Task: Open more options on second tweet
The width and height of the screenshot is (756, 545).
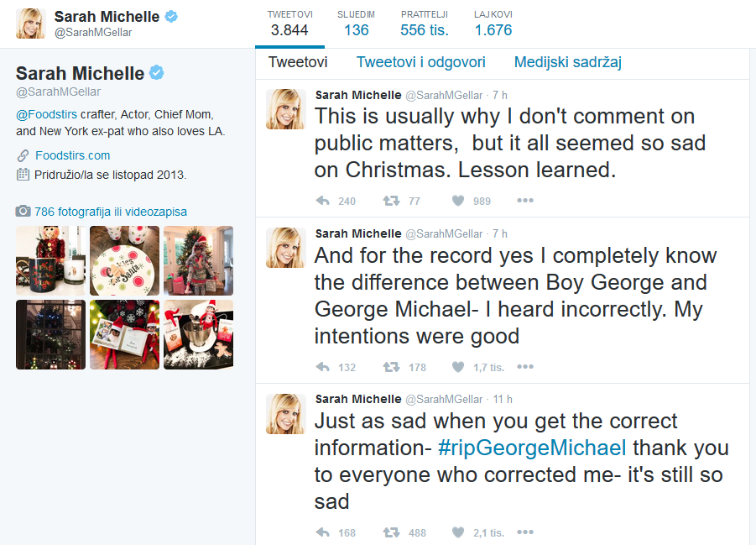Action: point(525,367)
